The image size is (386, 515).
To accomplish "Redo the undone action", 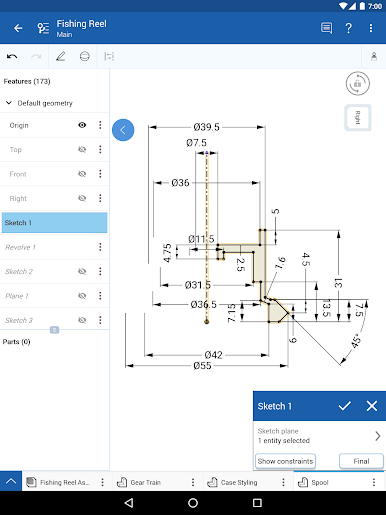I will click(36, 56).
